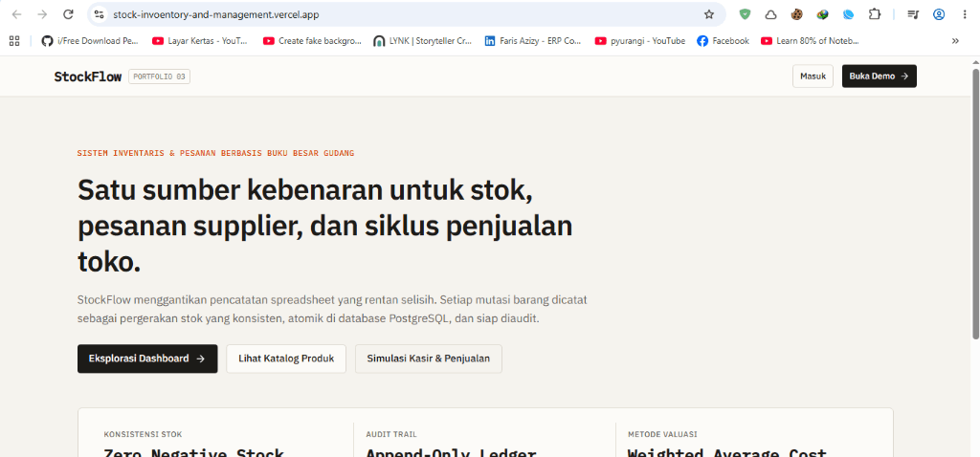Reload the page with the refresh icon
This screenshot has height=457, width=980.
pyautogui.click(x=69, y=14)
